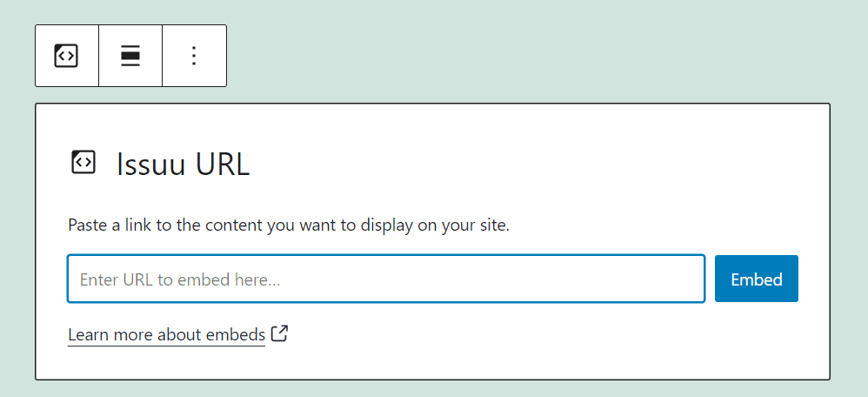This screenshot has height=397, width=868.
Task: Click the Issuu embed block type icon
Action: 66,56
